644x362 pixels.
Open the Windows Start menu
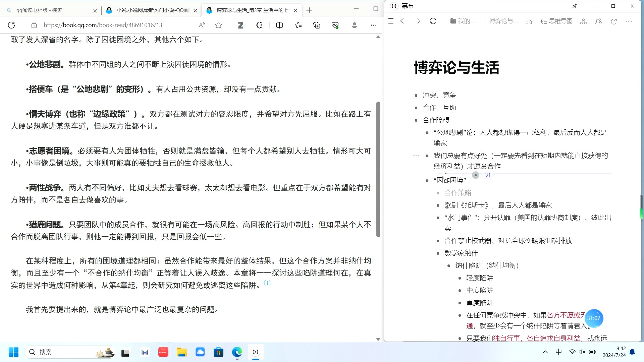pyautogui.click(x=13, y=352)
